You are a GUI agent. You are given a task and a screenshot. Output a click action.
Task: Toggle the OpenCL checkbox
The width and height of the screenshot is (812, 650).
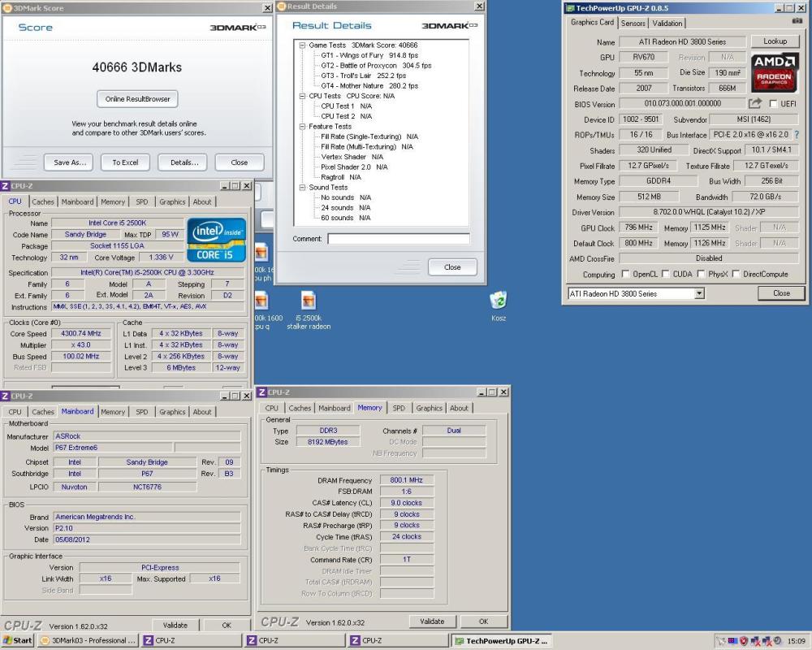[x=625, y=274]
